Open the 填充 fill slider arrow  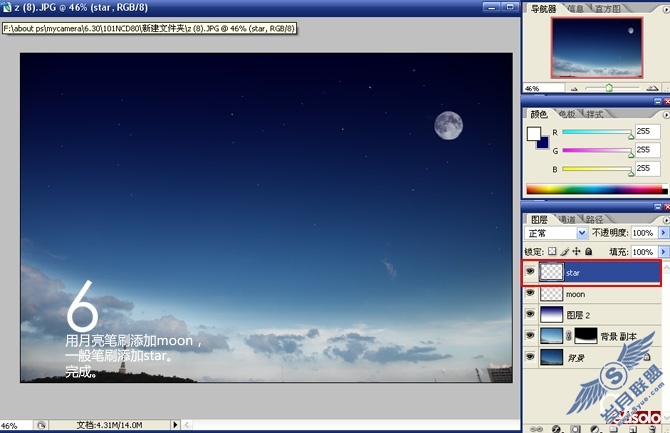(663, 252)
